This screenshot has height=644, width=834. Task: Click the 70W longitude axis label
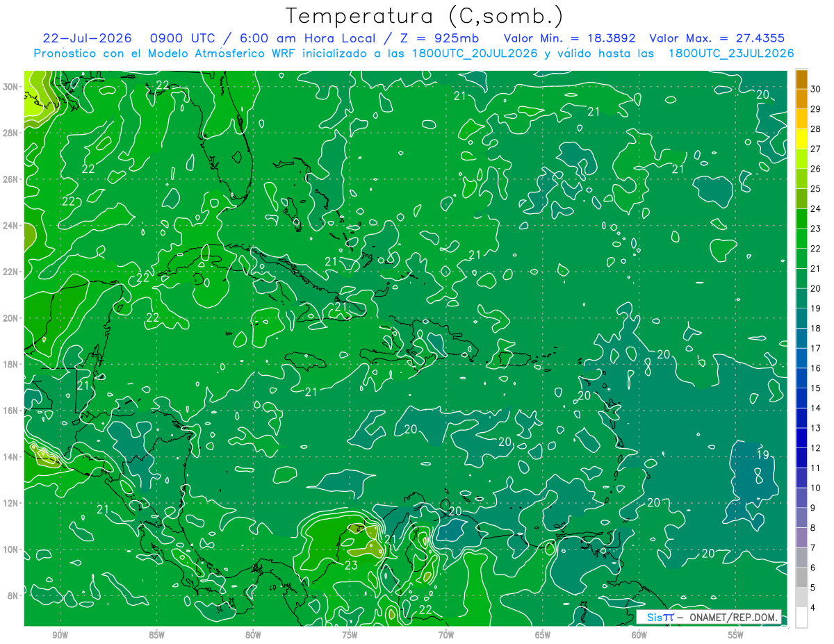[446, 635]
